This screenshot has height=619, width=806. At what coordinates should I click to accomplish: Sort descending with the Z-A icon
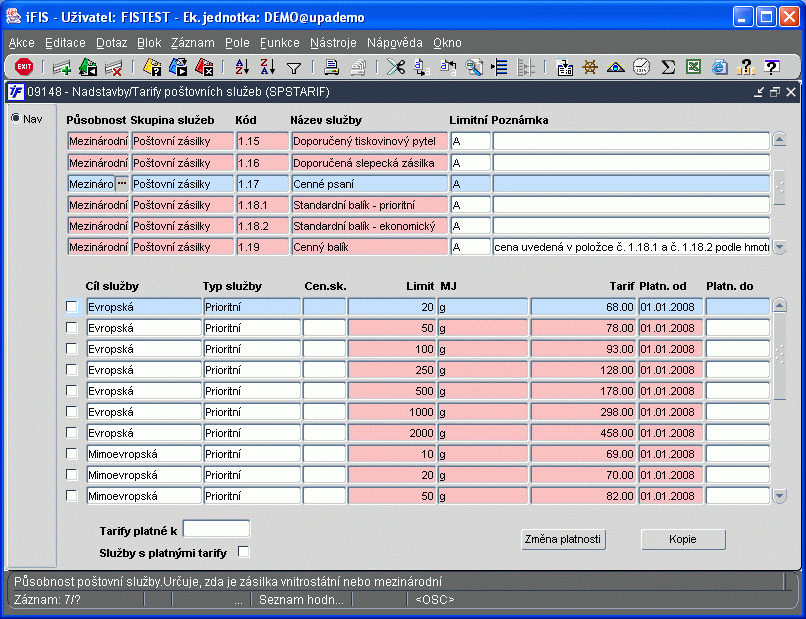click(267, 68)
